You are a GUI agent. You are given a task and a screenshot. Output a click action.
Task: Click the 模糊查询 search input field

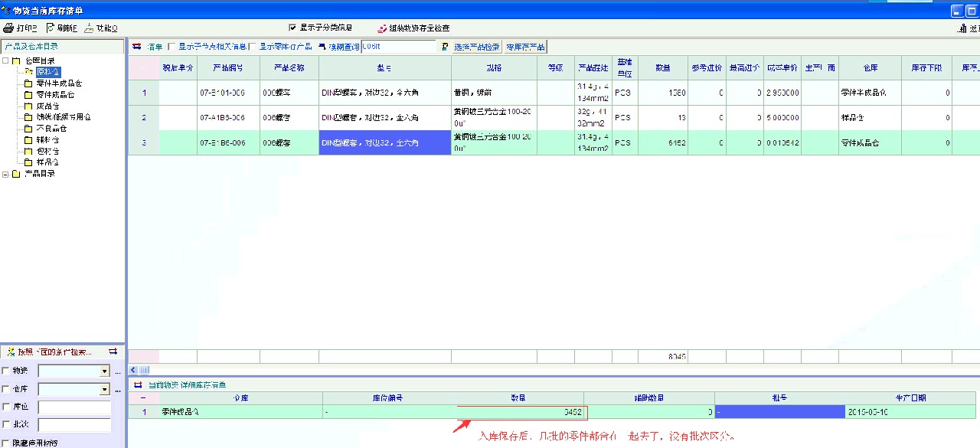(398, 47)
